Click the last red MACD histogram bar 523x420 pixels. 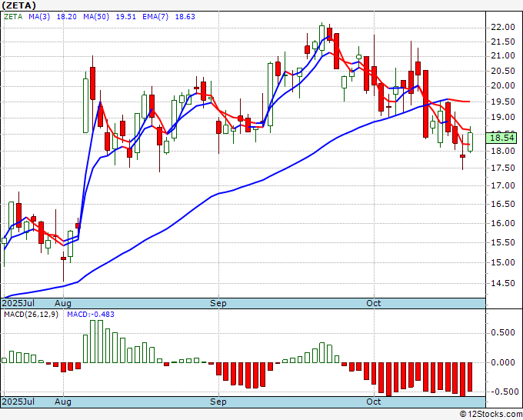tap(470, 377)
